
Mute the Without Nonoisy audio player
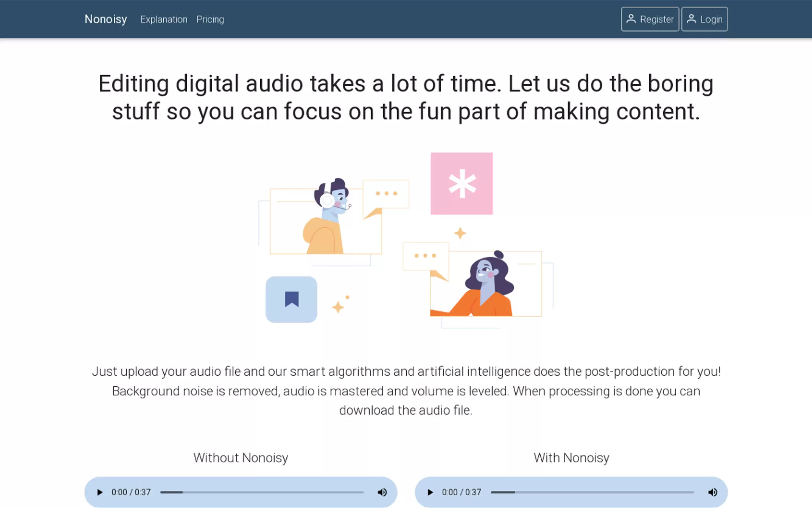pos(382,492)
